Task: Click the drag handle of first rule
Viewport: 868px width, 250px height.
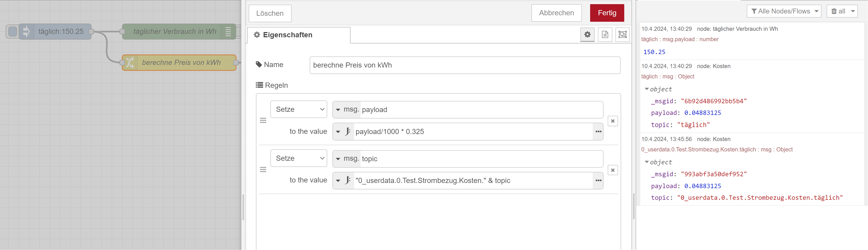Action: pos(263,120)
